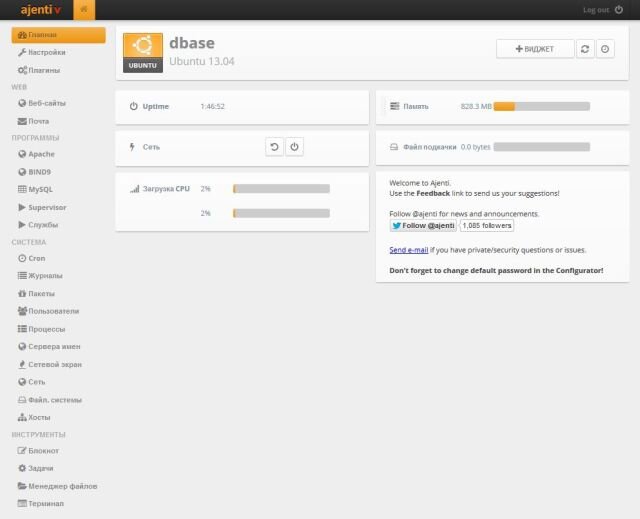
Task: Click the 0.0 bytes swap value
Action: coord(476,147)
